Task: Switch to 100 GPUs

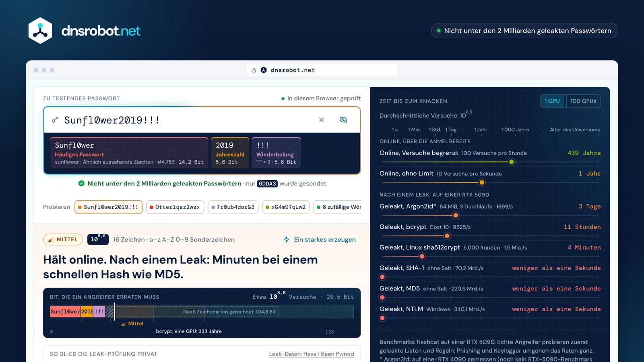Action: [583, 101]
